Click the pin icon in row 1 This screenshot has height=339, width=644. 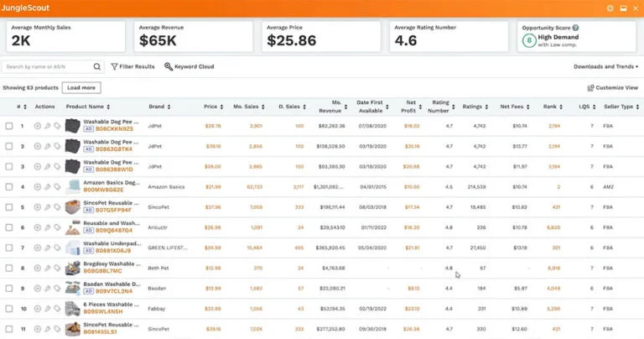[48, 126]
